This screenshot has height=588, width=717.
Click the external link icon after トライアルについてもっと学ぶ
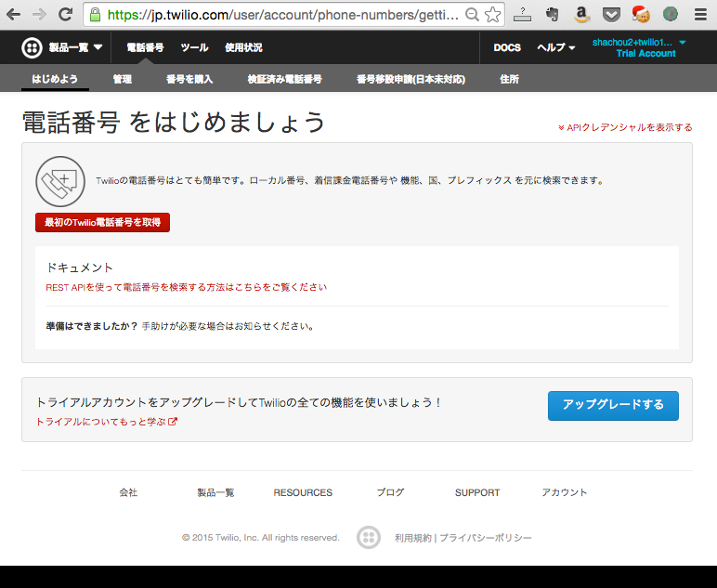coord(173,422)
